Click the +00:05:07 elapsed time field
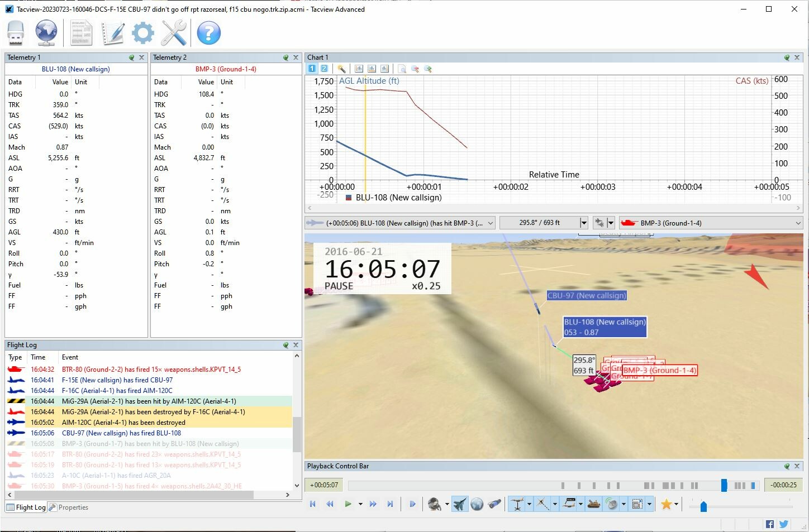The width and height of the screenshot is (809, 532). [x=324, y=485]
